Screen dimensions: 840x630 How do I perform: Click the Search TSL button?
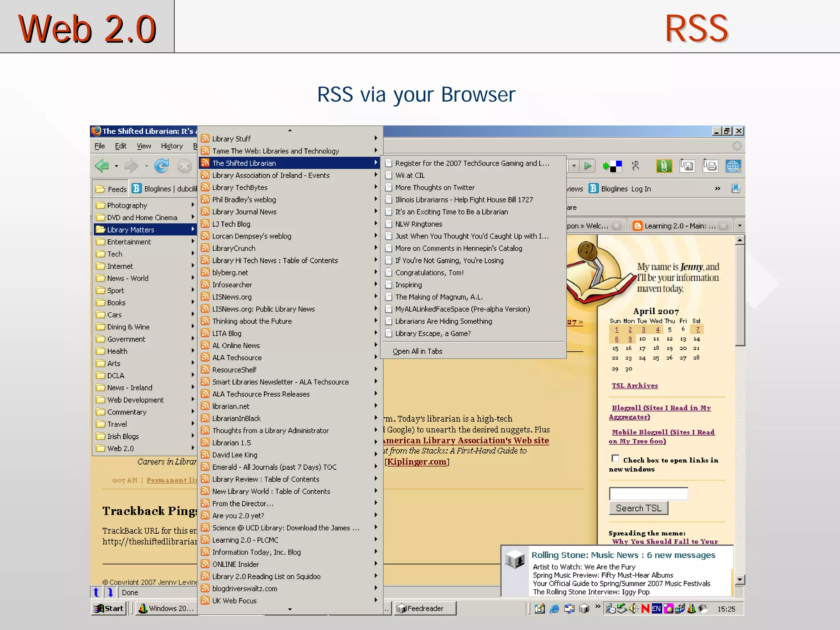638,508
